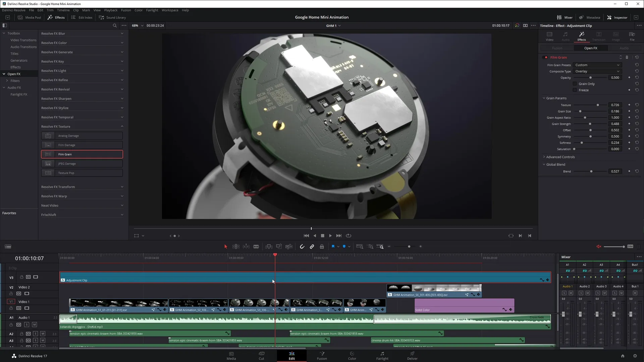Select the arrow Selection Mode tool
This screenshot has width=644, height=362.
coord(225,247)
